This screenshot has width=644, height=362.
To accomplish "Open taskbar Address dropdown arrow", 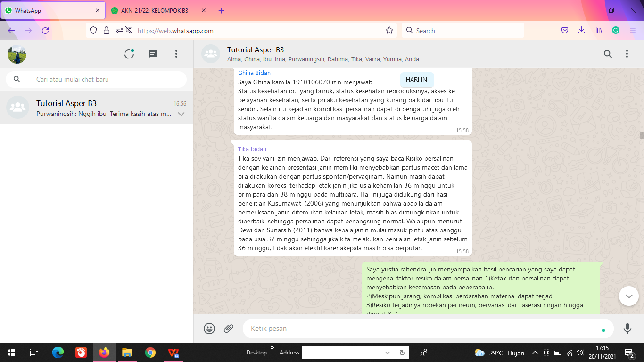I will pyautogui.click(x=388, y=353).
